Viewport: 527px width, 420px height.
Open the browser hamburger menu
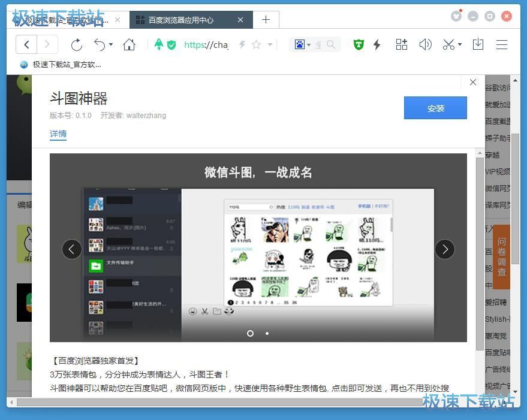point(502,44)
